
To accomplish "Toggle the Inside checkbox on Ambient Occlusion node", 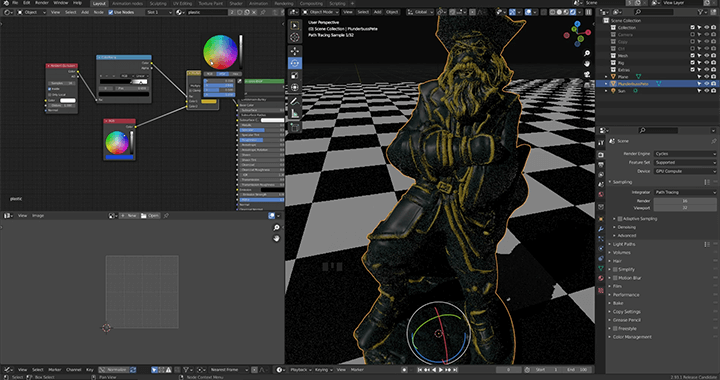I will coord(50,89).
